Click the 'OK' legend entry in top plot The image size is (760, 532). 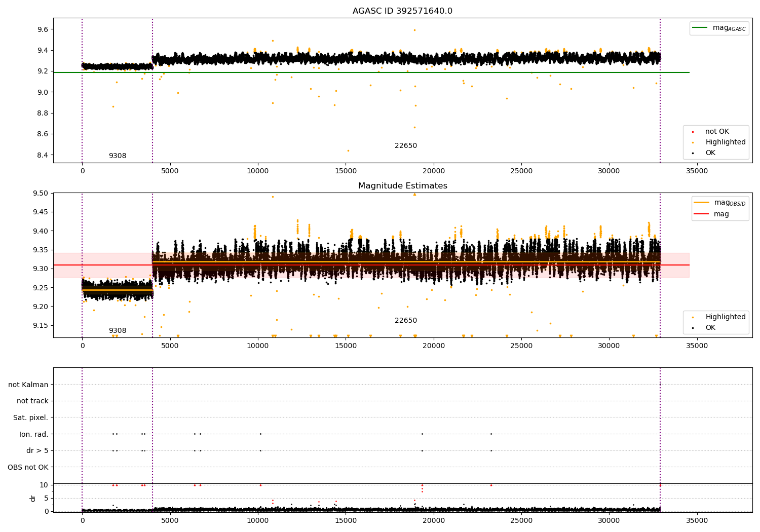[x=704, y=153]
